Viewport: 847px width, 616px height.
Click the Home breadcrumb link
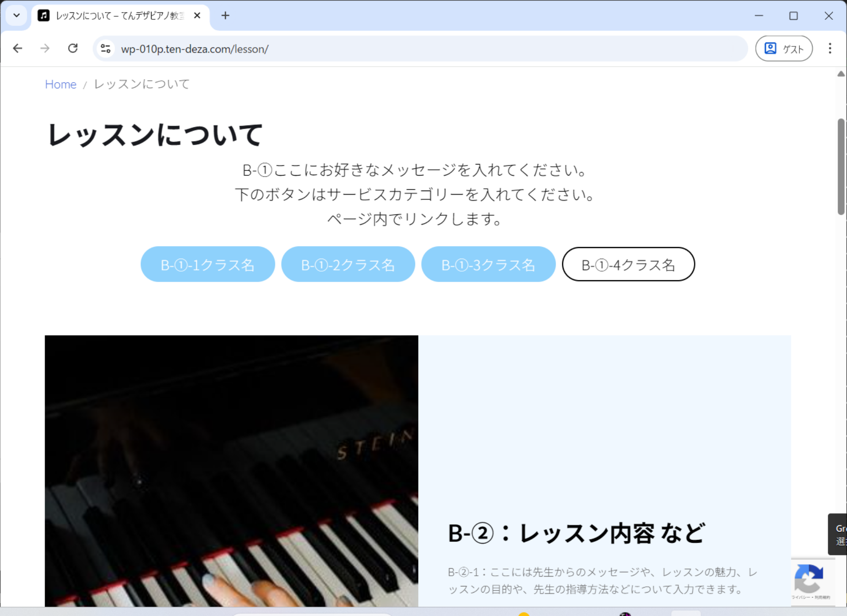(61, 84)
